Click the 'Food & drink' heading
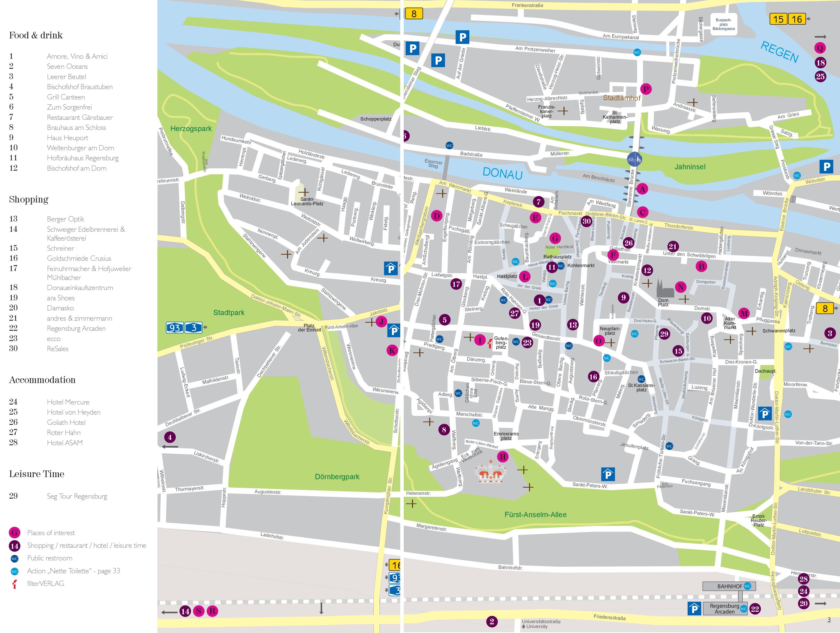Screen dimensions: 840x633 36,35
